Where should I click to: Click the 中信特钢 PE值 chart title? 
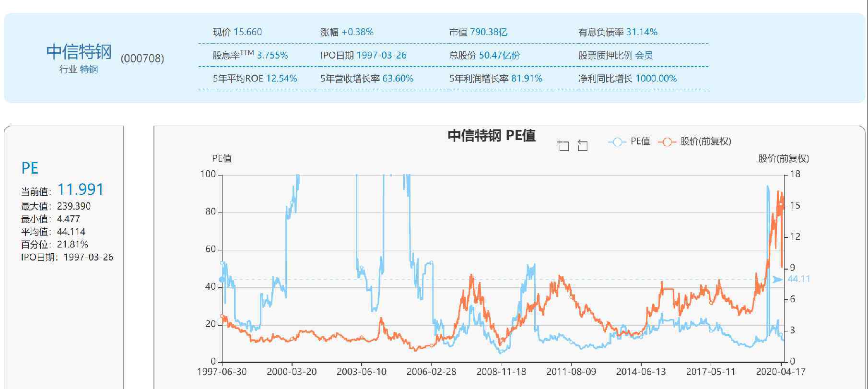pos(491,136)
